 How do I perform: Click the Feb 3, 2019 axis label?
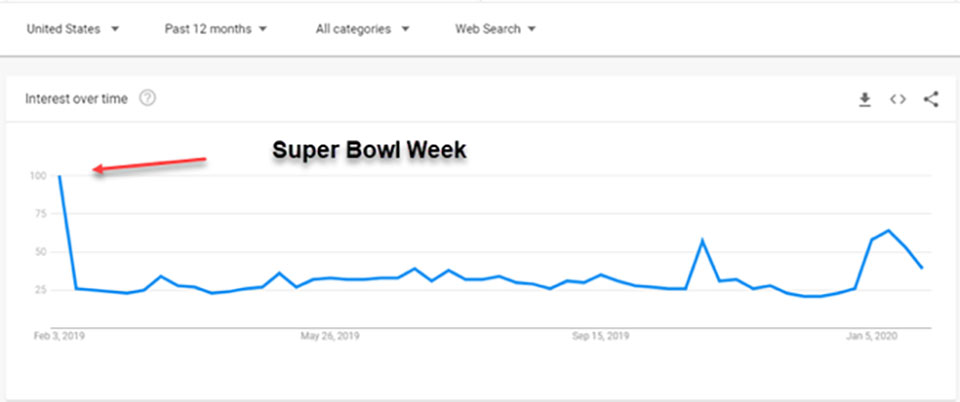[x=59, y=336]
